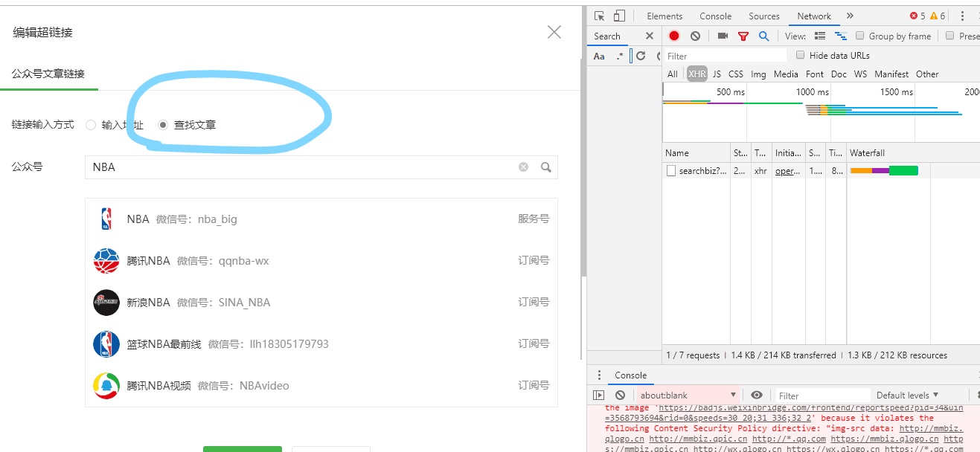Open the red errors count indicator
This screenshot has width=980, height=452.
tap(917, 16)
